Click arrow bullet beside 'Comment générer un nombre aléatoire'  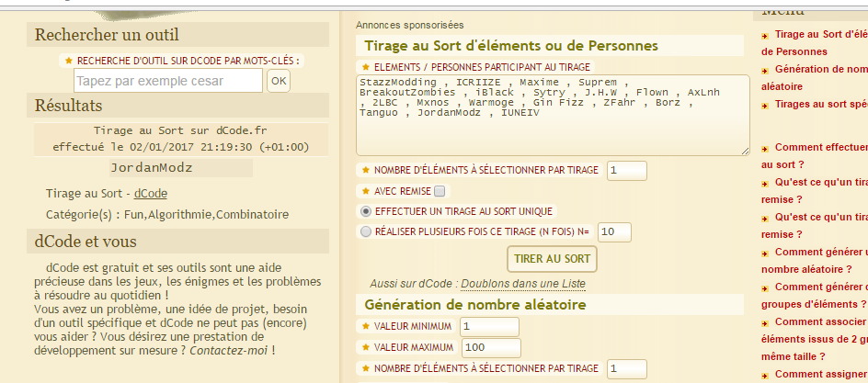[765, 253]
